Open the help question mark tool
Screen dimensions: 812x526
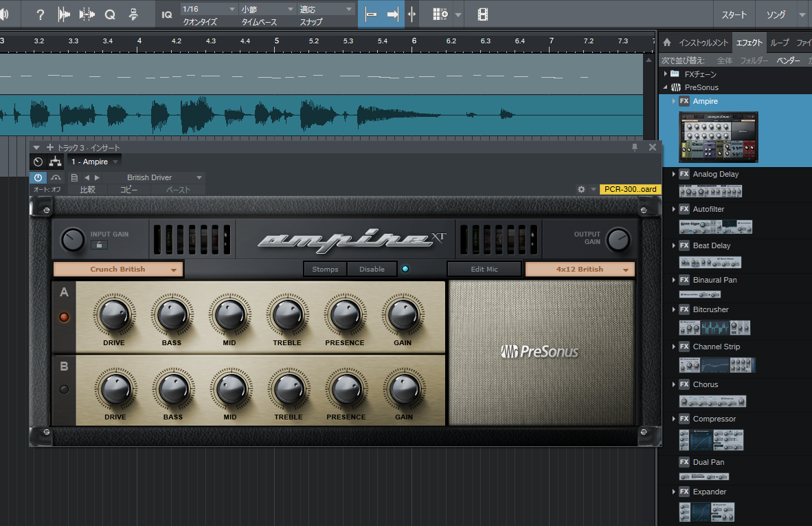[40, 14]
